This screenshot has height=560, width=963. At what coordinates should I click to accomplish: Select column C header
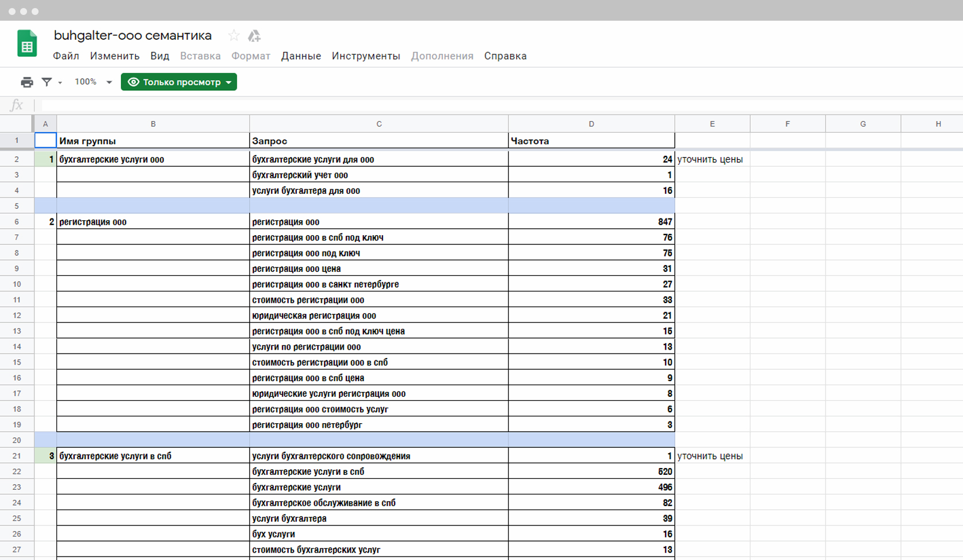[x=379, y=124]
